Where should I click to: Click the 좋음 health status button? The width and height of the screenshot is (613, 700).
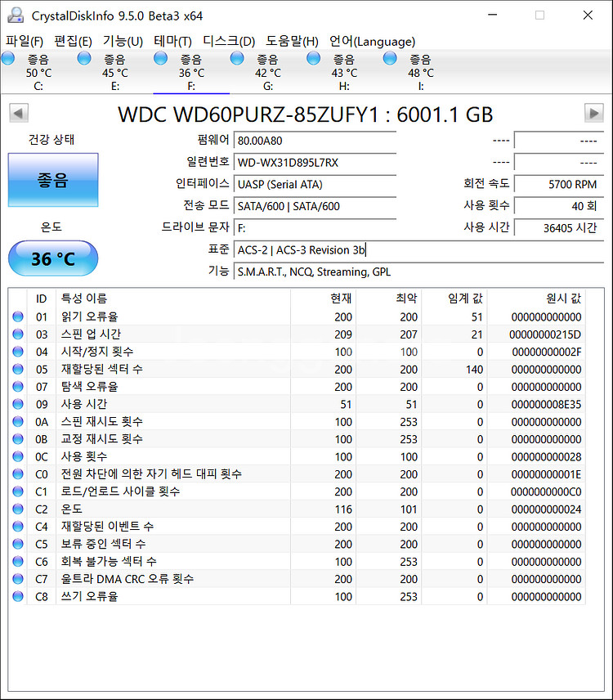pos(53,180)
